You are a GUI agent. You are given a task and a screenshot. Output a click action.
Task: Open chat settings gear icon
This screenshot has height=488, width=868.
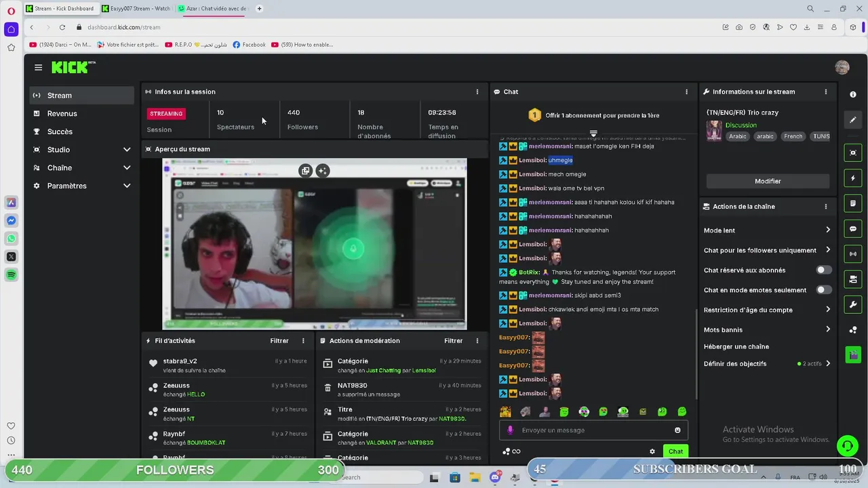pos(652,451)
